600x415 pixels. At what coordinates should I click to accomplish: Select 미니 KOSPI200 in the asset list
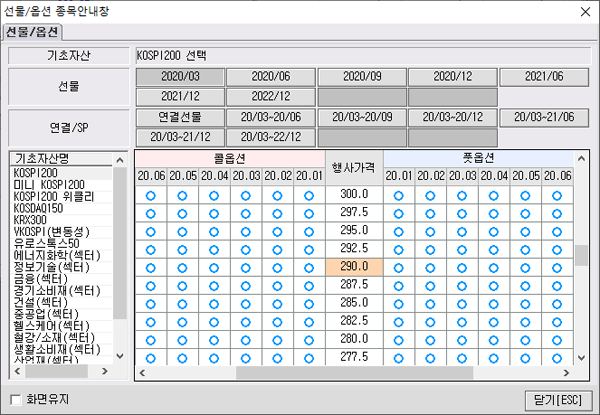tap(50, 185)
